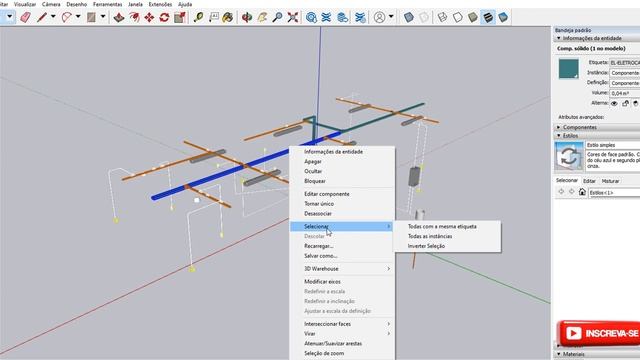Expand the Materiais panel
Screen dimensions: 640x360
pyautogui.click(x=559, y=354)
